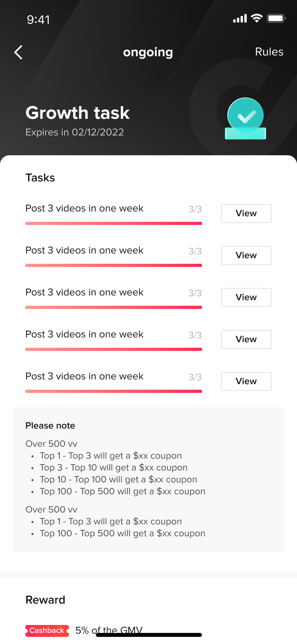297x644 pixels.
Task: Tap the green checkmark badge icon
Action: tap(246, 118)
